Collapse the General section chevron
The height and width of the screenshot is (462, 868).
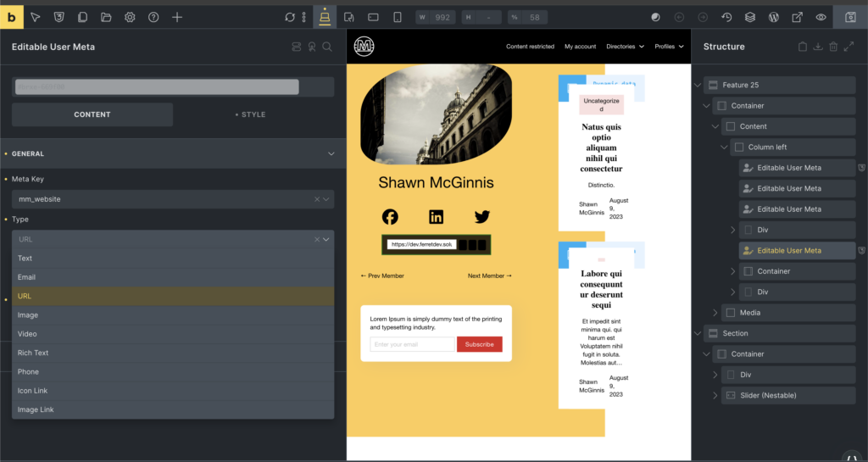[331, 153]
